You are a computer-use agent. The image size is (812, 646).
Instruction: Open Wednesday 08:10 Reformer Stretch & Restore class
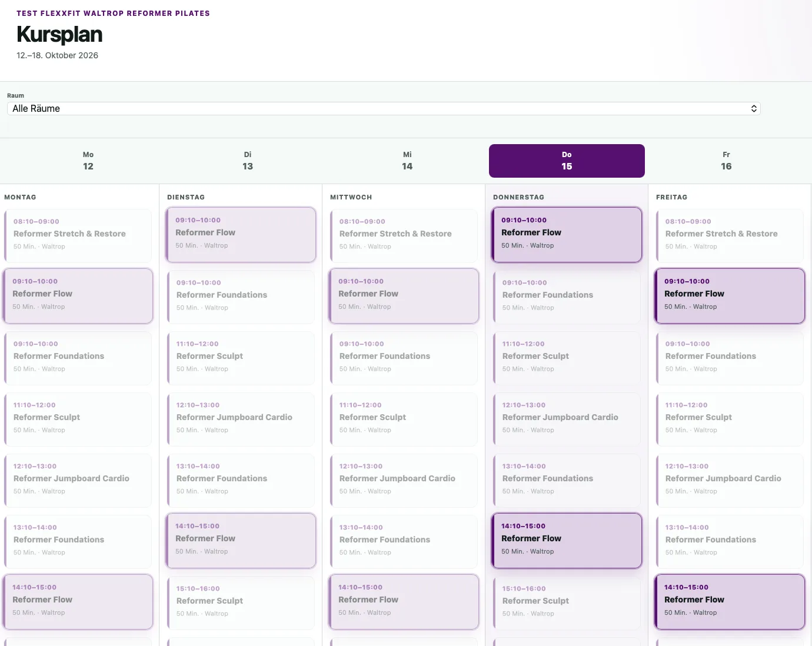click(x=404, y=236)
